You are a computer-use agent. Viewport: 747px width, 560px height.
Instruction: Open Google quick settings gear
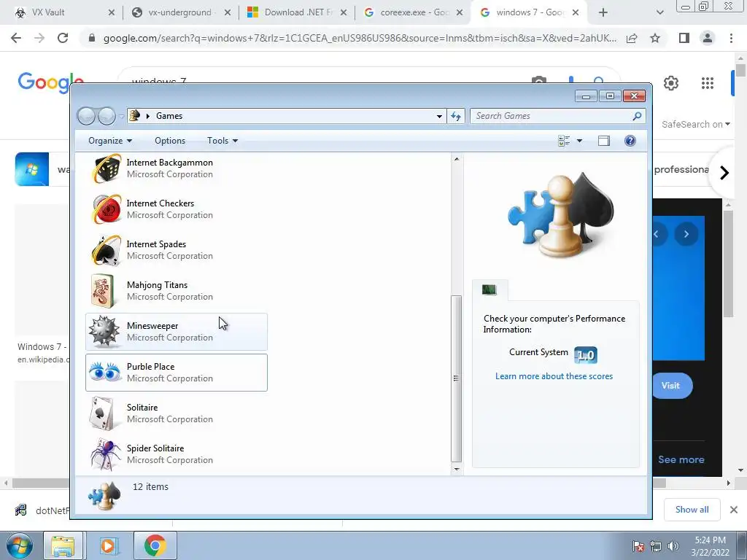point(671,83)
